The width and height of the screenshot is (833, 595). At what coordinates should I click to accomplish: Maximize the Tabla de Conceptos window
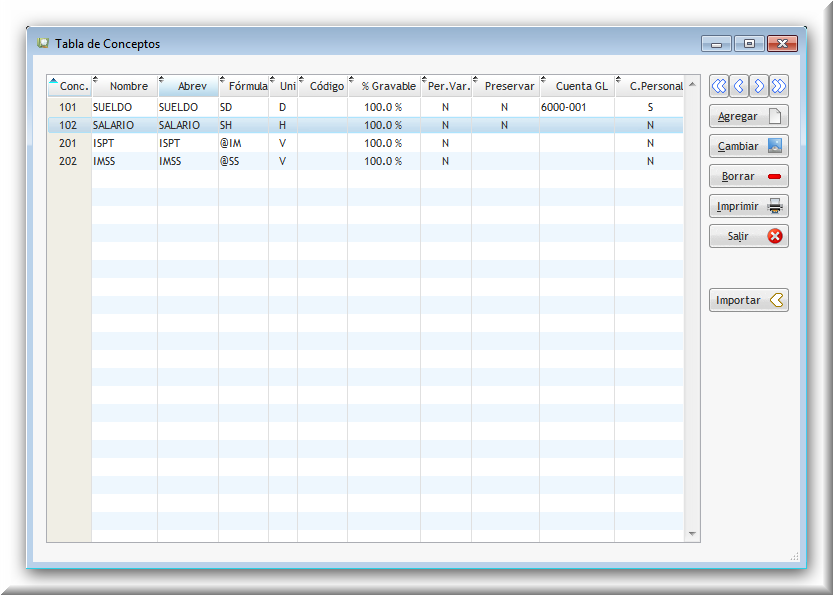click(x=749, y=44)
